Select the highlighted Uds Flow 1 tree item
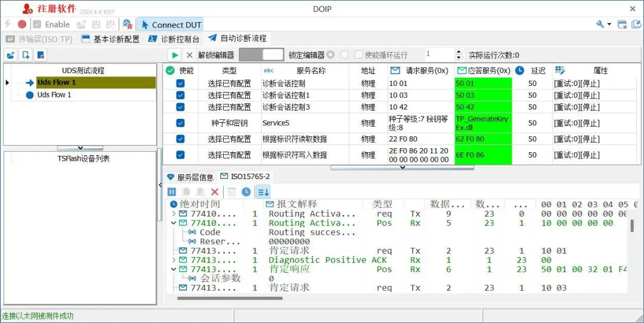Screen dimensions: 644x323 pyautogui.click(x=95, y=82)
